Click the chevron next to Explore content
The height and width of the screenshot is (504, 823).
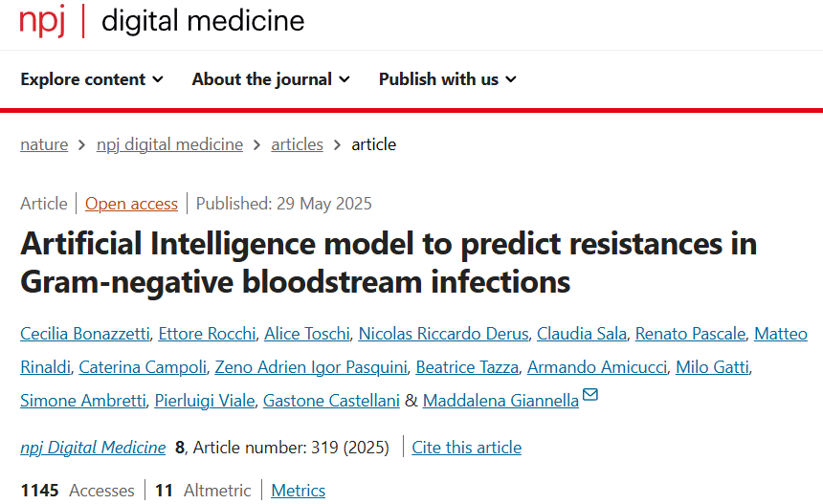(x=158, y=79)
